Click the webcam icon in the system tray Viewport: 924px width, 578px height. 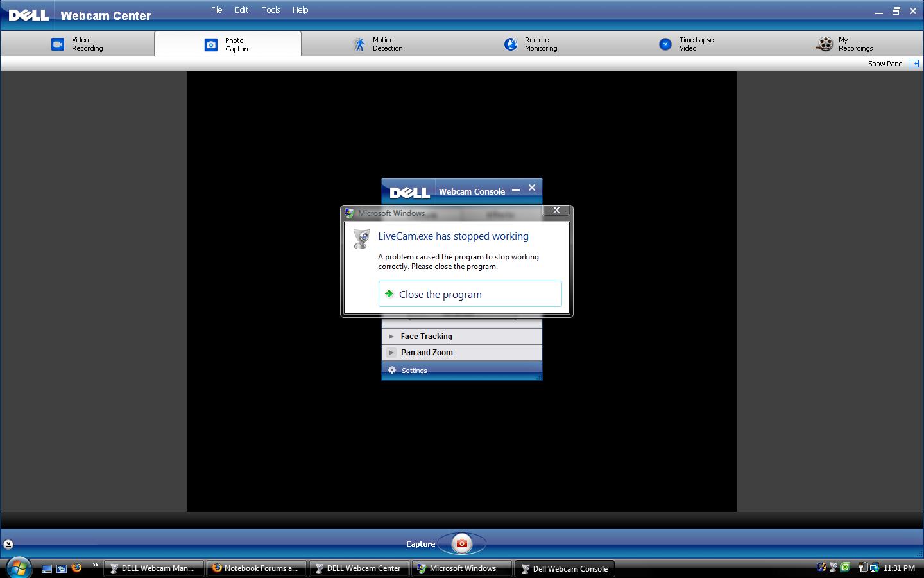[x=834, y=567]
